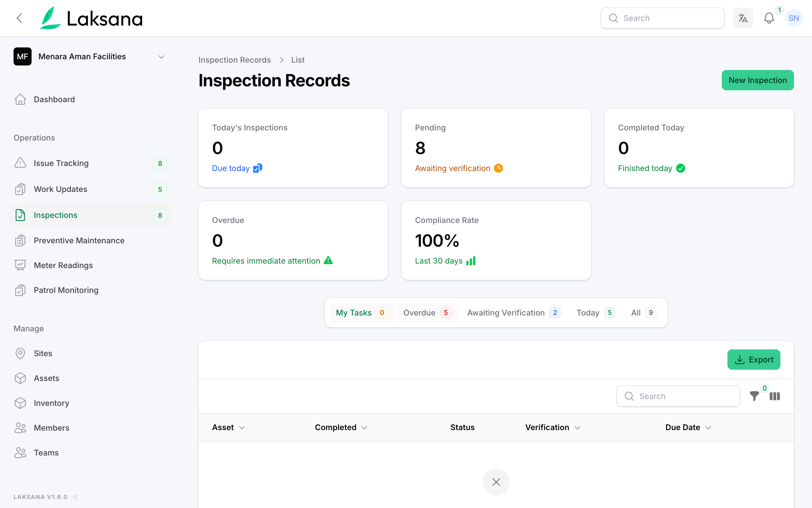Viewport: 812px width, 508px height.
Task: Click the LAKSANA V1.6.0 version text
Action: tap(40, 497)
